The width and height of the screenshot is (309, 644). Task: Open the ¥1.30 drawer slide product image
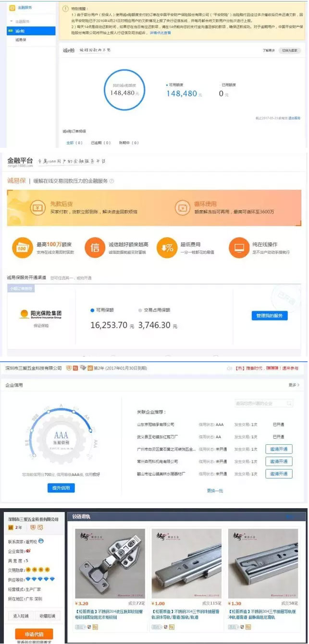pyautogui.click(x=263, y=563)
